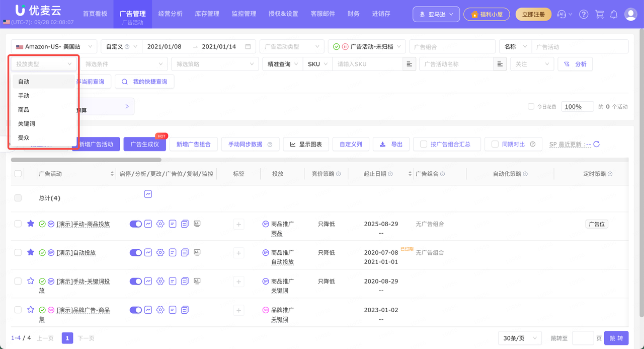Click the SP refresh icon
Viewport: 644px width, 349px height.
[x=597, y=144]
